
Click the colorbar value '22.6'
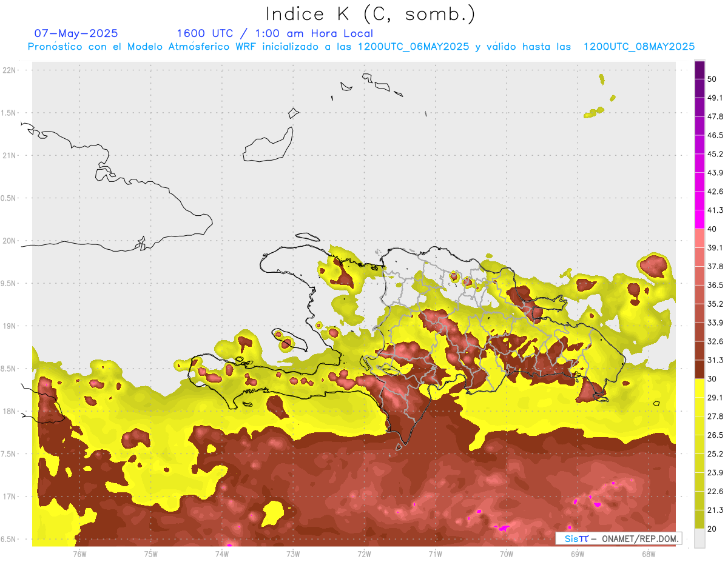pos(715,491)
